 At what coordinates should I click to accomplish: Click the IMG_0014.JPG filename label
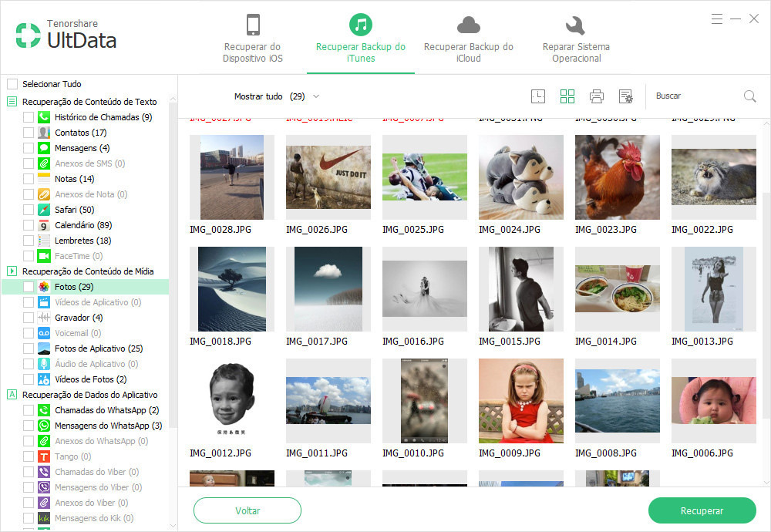pyautogui.click(x=605, y=342)
